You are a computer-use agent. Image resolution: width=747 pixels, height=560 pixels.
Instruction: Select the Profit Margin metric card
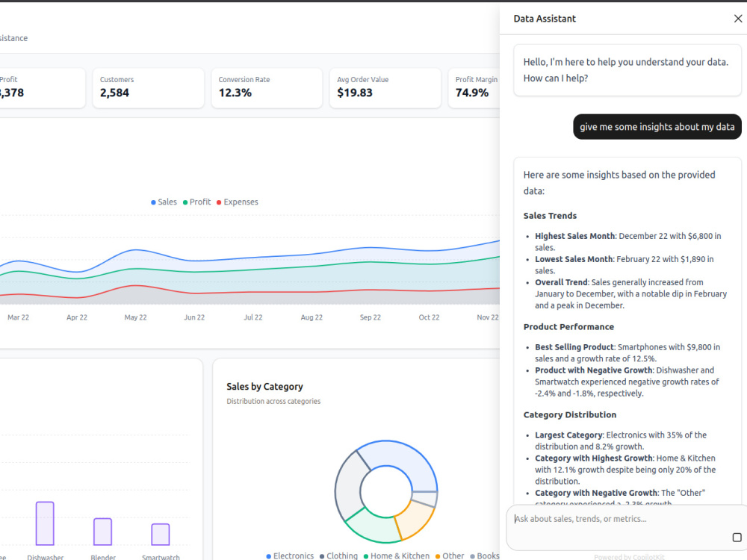pyautogui.click(x=474, y=88)
